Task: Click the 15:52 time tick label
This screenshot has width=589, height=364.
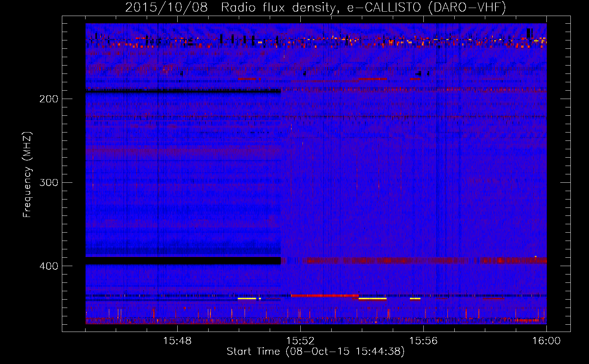Action: [300, 341]
